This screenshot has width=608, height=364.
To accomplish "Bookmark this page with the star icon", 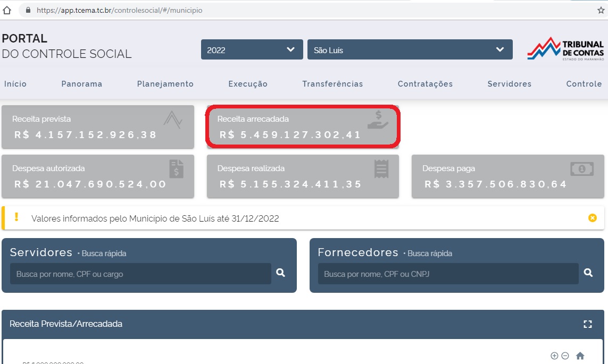I will [601, 10].
